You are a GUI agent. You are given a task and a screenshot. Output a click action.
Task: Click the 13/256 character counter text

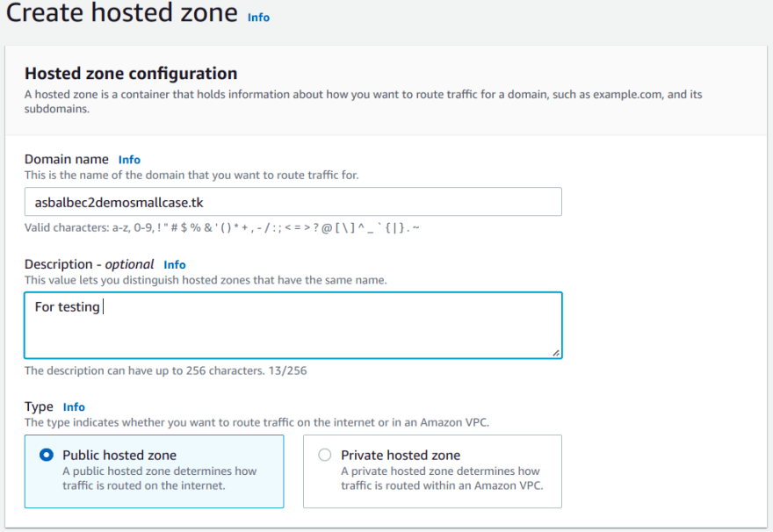(x=287, y=370)
